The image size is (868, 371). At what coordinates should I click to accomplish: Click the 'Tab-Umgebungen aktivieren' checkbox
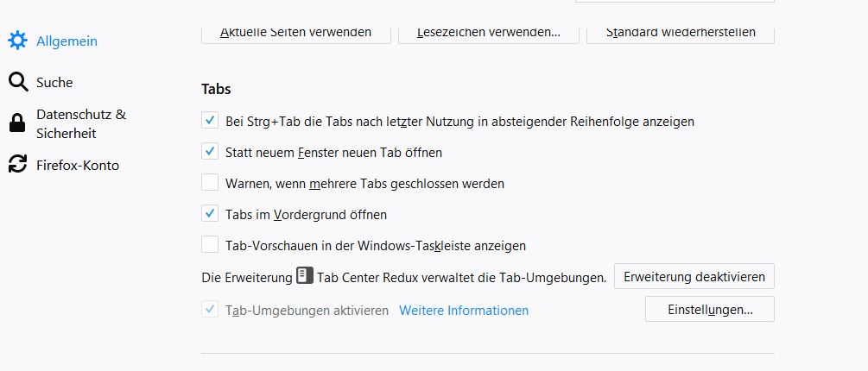pos(210,310)
